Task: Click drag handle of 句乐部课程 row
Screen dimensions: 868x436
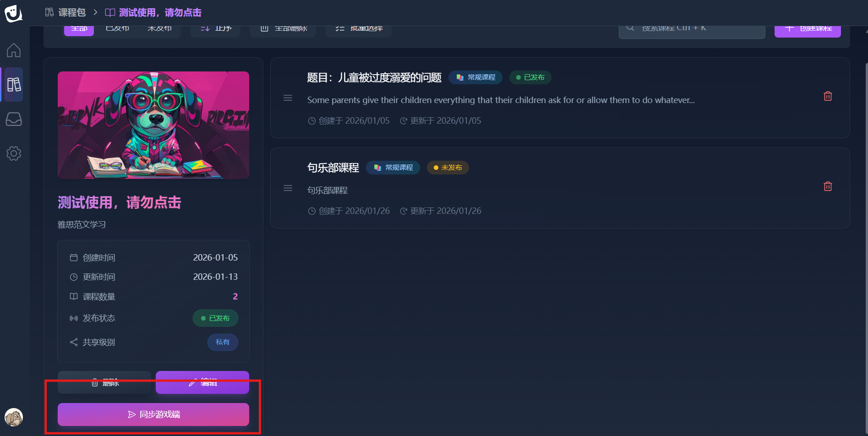Action: pyautogui.click(x=288, y=188)
